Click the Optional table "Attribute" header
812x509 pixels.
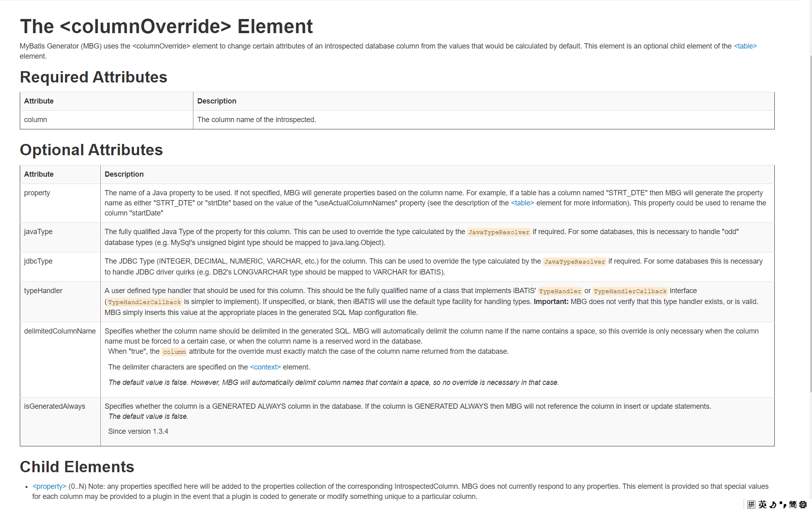pos(60,174)
